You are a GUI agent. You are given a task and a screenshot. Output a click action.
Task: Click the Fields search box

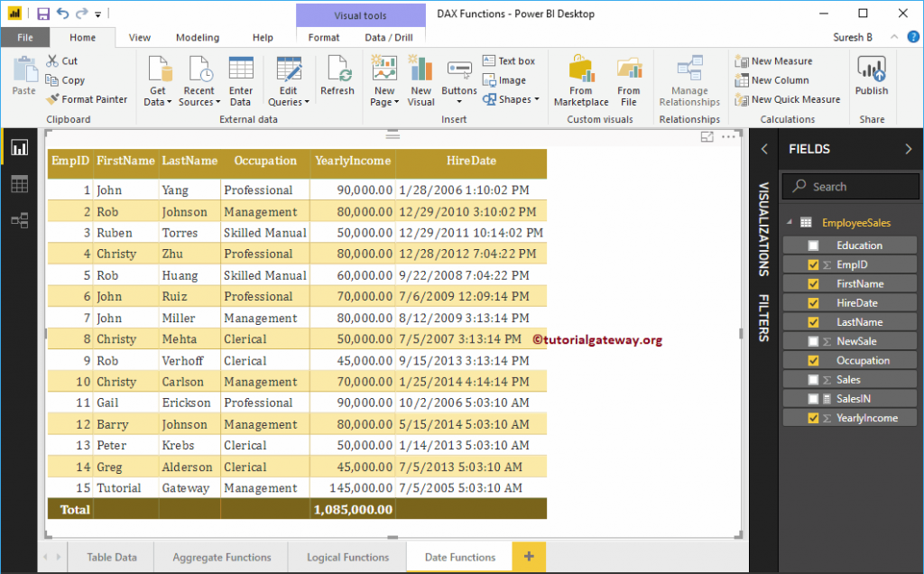849,186
